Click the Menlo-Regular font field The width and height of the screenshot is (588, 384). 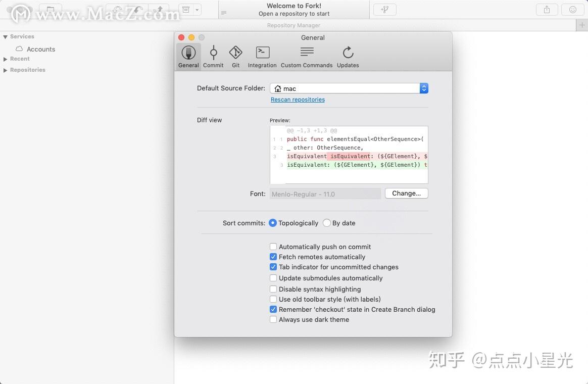point(325,194)
